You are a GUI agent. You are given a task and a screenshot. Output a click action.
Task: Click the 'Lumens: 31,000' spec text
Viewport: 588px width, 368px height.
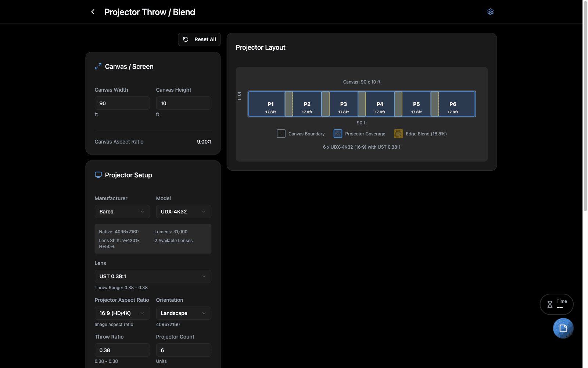coord(171,232)
